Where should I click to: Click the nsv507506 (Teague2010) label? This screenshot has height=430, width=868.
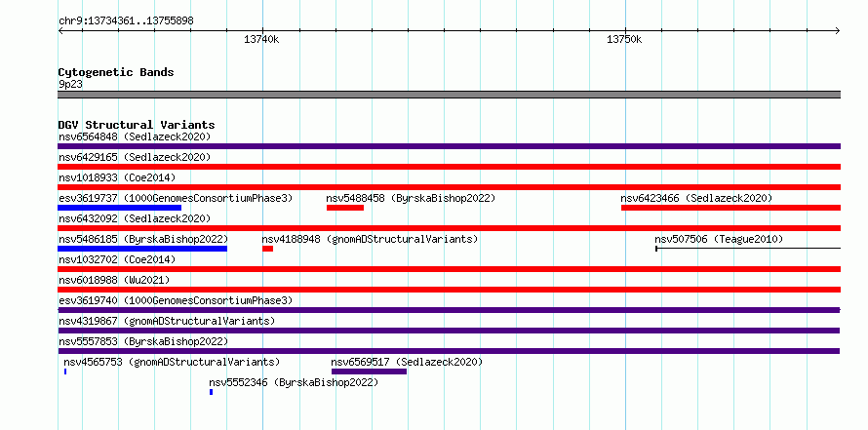coord(719,239)
